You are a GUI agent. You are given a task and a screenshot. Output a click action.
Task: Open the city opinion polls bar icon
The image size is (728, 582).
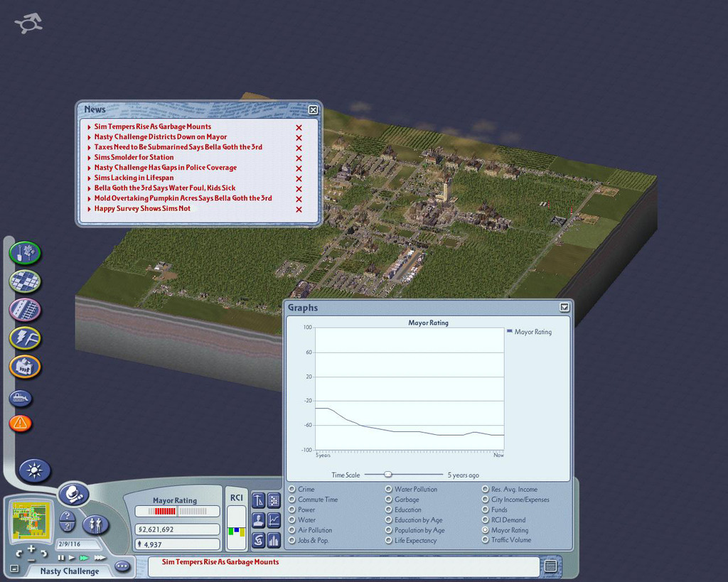(274, 540)
